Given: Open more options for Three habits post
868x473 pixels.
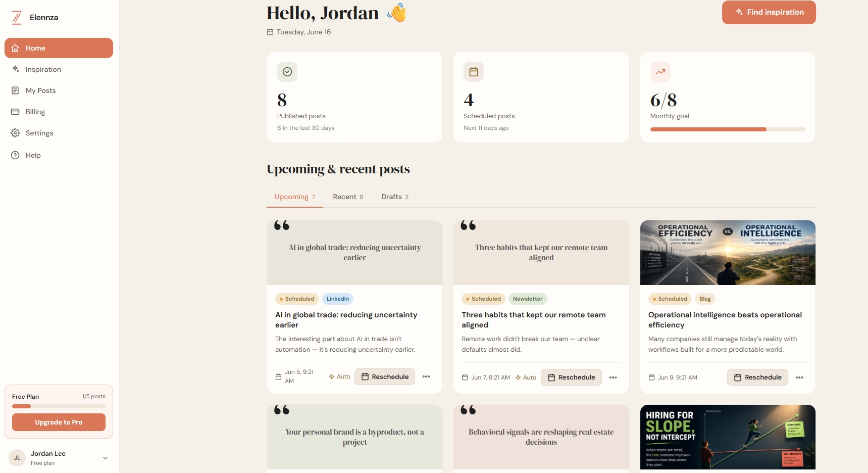Looking at the screenshot, I should coord(613,377).
